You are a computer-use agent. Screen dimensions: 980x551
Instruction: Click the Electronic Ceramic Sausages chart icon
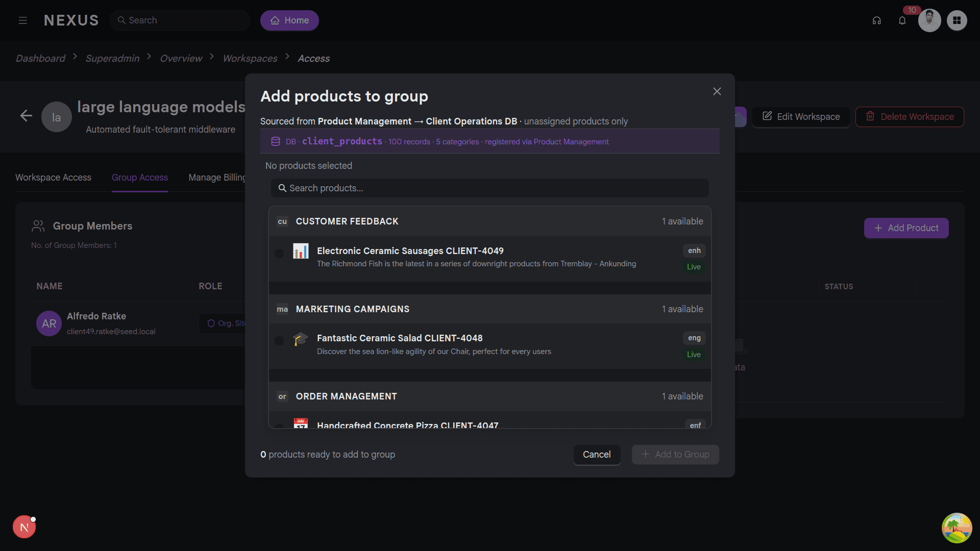coord(301,251)
